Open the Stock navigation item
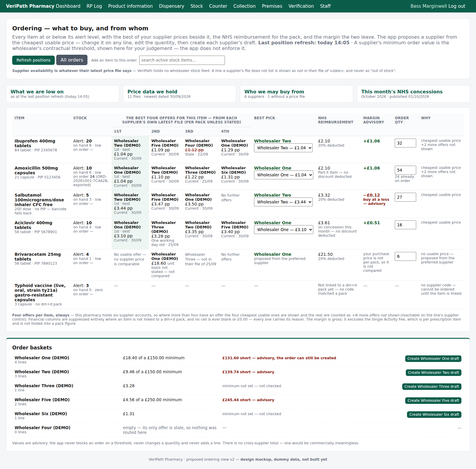 tap(197, 6)
